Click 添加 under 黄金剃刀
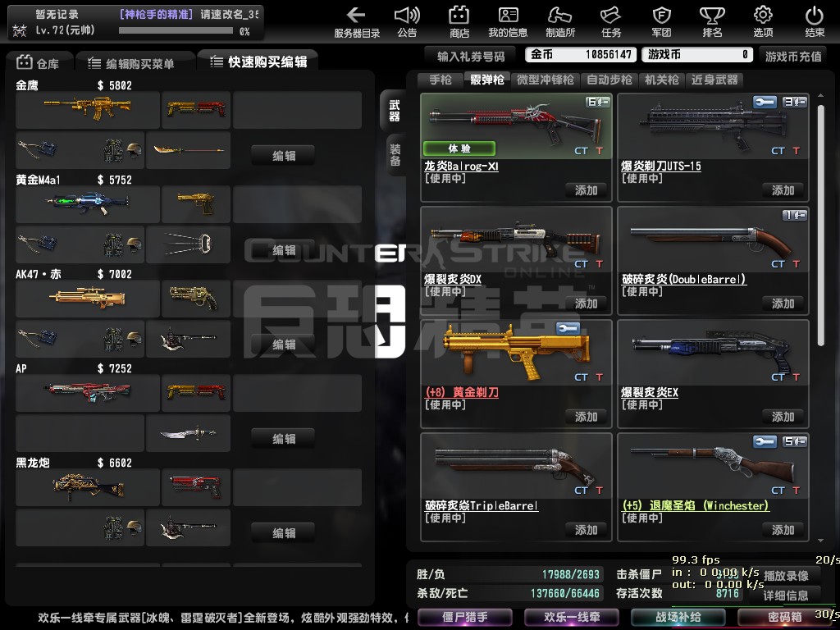The image size is (840, 630). (x=586, y=416)
